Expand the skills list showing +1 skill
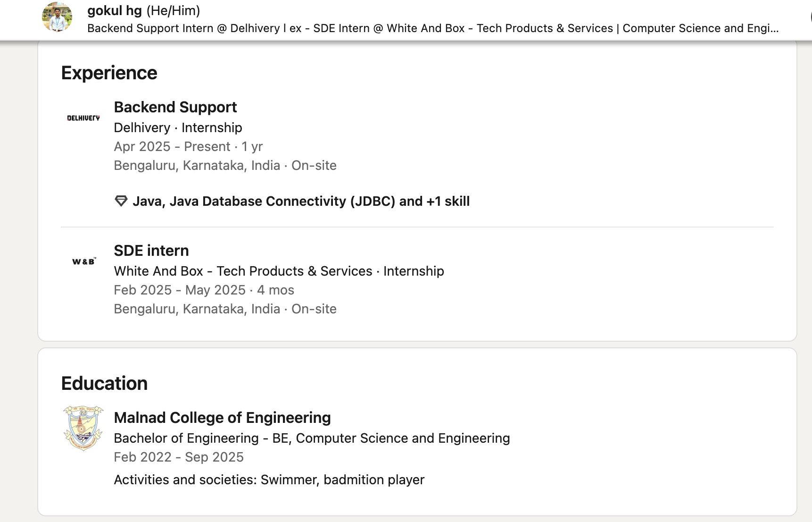The width and height of the screenshot is (812, 522). coord(301,201)
